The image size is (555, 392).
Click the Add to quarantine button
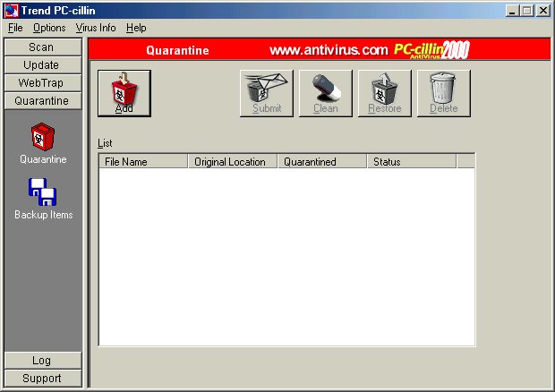click(x=124, y=93)
